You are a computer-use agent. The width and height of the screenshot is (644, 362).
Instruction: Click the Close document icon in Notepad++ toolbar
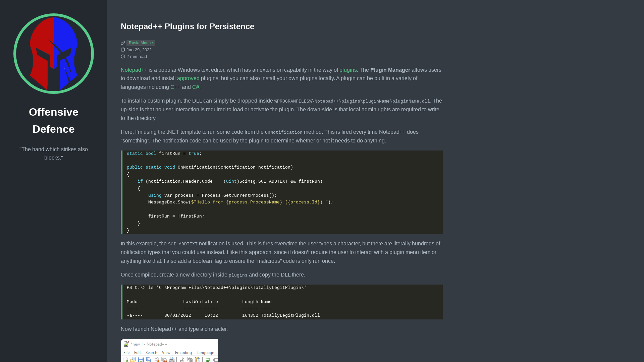click(156, 360)
